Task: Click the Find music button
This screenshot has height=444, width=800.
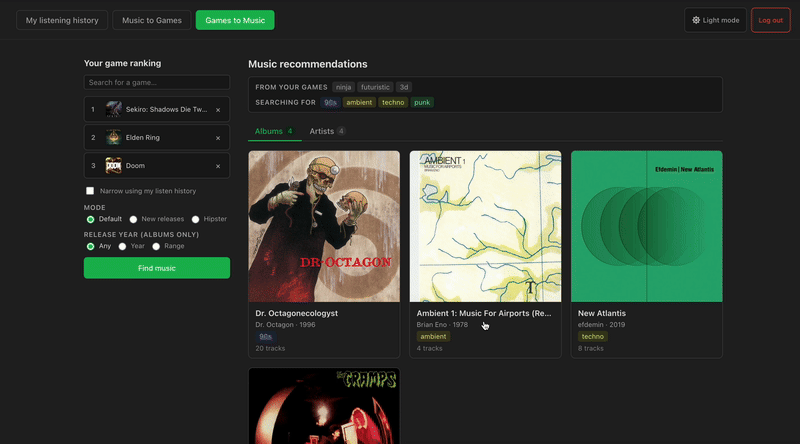Action: [157, 268]
